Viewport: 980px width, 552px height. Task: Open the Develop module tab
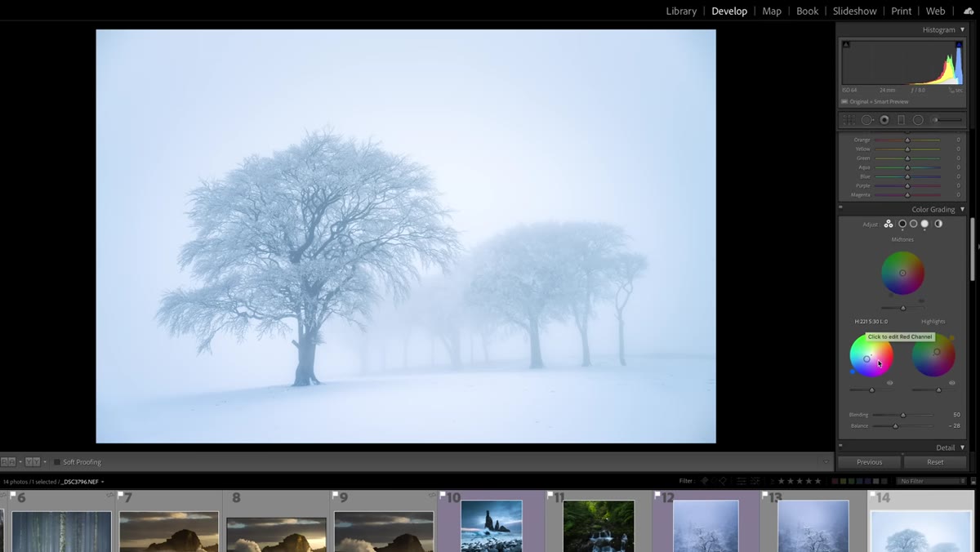pos(729,11)
